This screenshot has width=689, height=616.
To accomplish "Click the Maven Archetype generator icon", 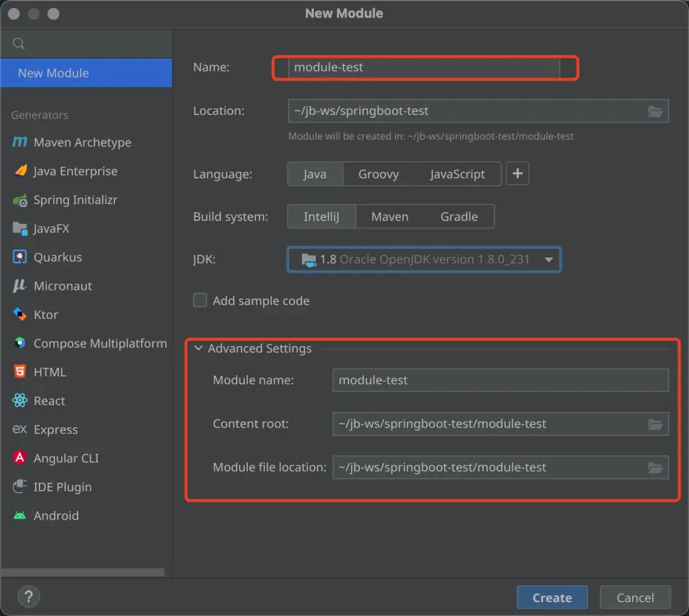I will pyautogui.click(x=20, y=142).
